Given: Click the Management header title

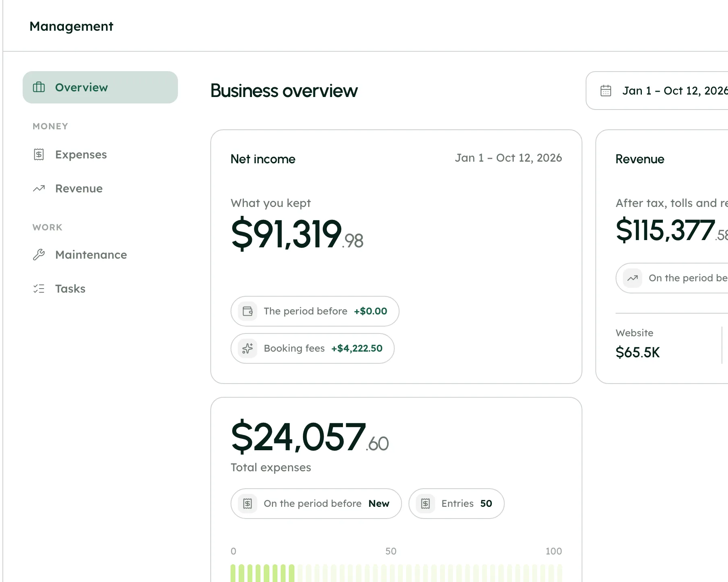Looking at the screenshot, I should click(72, 26).
